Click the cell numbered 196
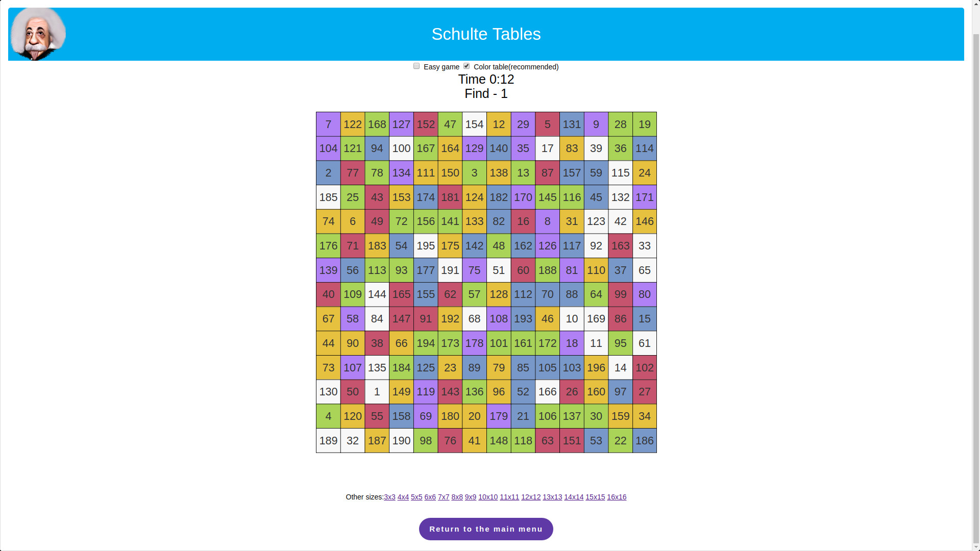This screenshot has width=980, height=551. pyautogui.click(x=596, y=368)
